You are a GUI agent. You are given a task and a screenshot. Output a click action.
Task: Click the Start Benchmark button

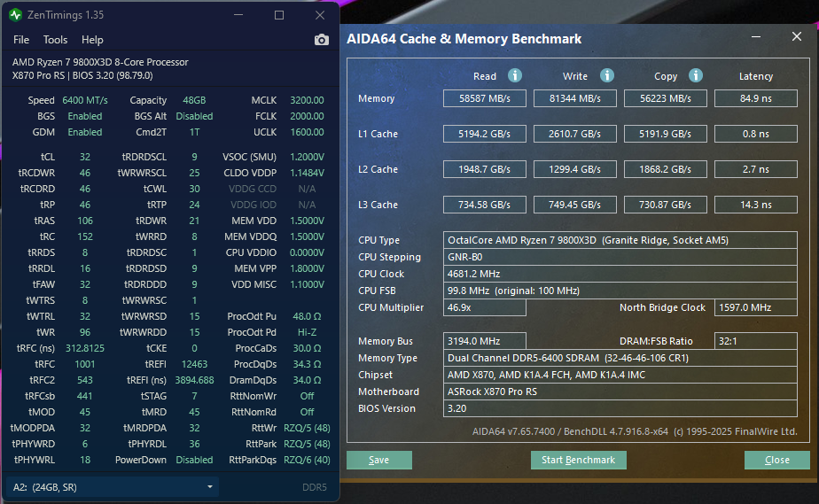578,460
